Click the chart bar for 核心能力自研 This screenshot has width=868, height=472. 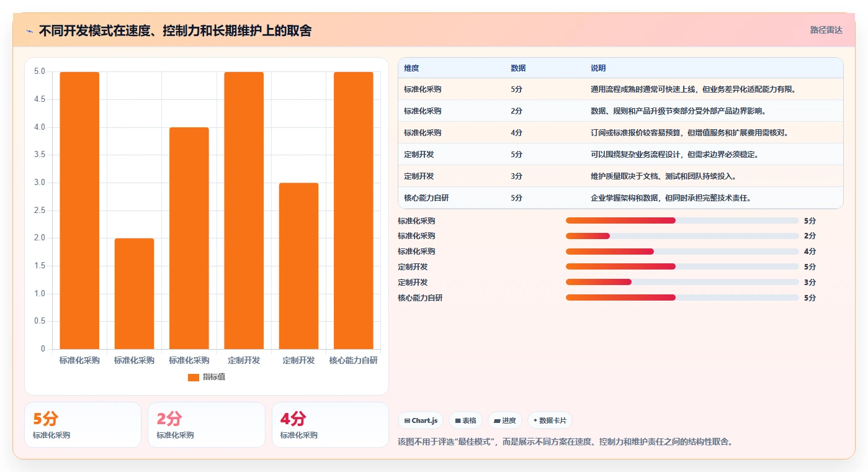[353, 211]
